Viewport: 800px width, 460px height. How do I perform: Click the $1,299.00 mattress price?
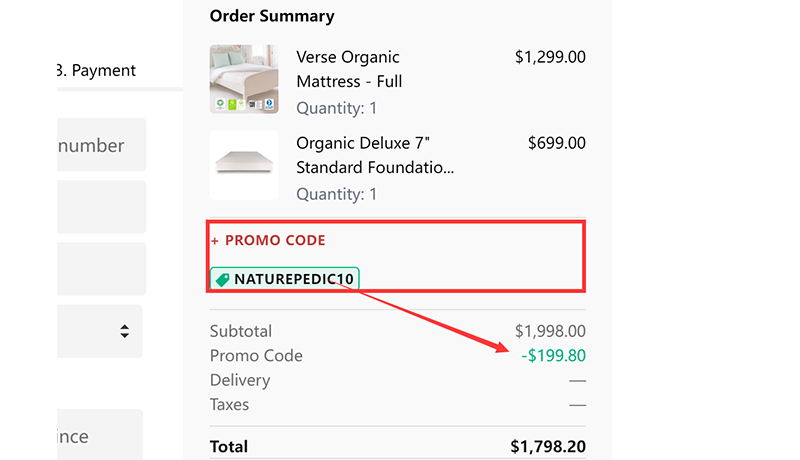tap(550, 57)
